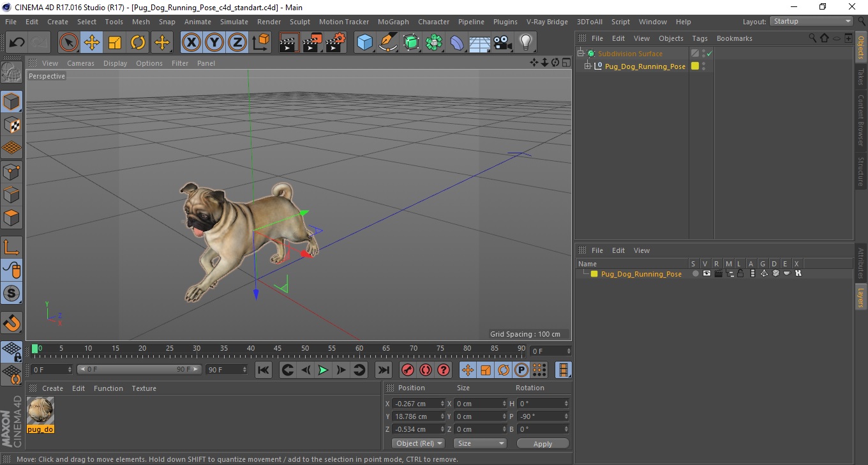
Task: Toggle Pug_Dog_Running_Pose layer visibility eye
Action: (707, 273)
